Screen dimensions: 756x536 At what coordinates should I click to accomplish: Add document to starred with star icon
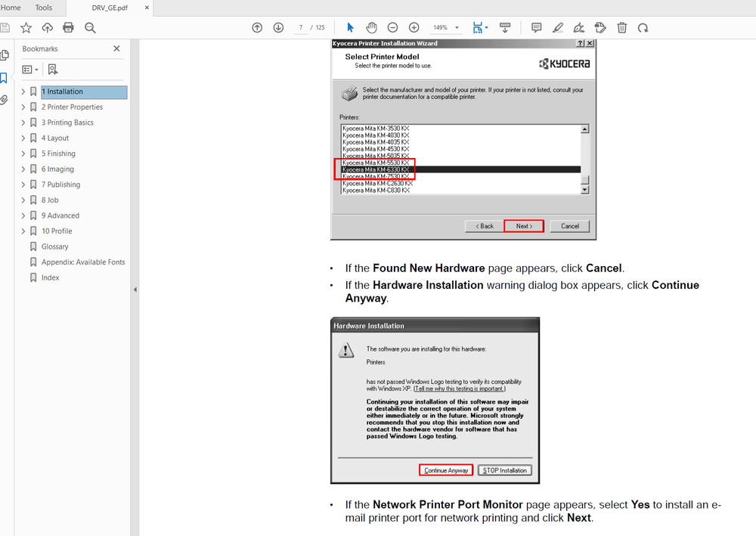coord(26,27)
